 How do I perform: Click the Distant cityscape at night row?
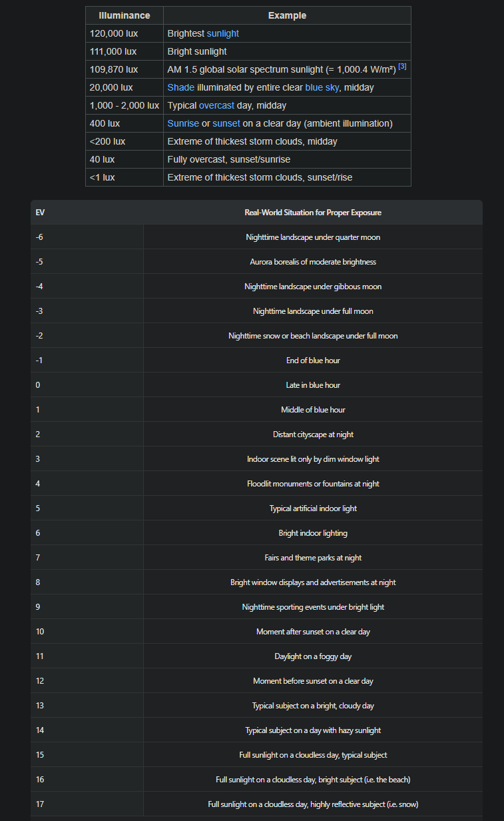click(x=313, y=434)
